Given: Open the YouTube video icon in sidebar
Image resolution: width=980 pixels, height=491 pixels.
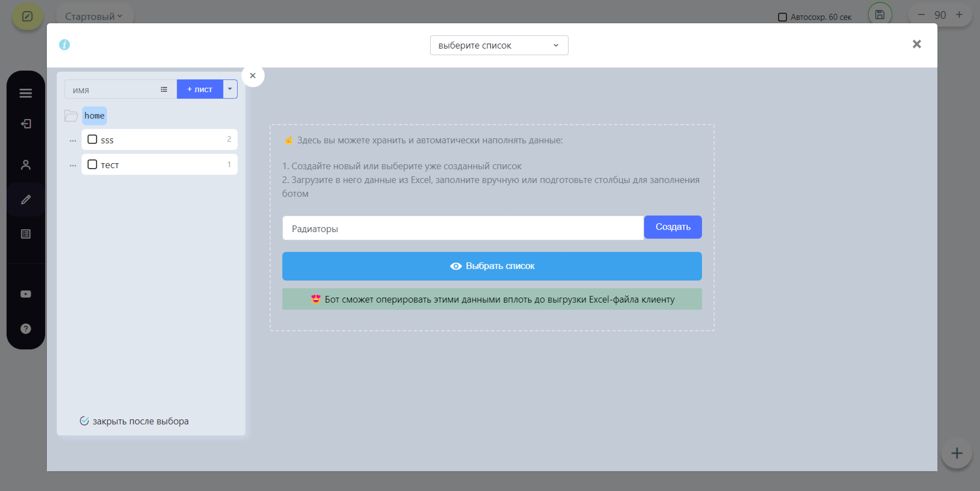Looking at the screenshot, I should (x=26, y=294).
